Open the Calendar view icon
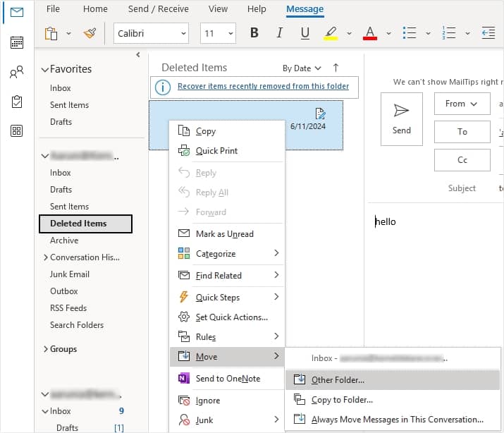 (x=17, y=42)
